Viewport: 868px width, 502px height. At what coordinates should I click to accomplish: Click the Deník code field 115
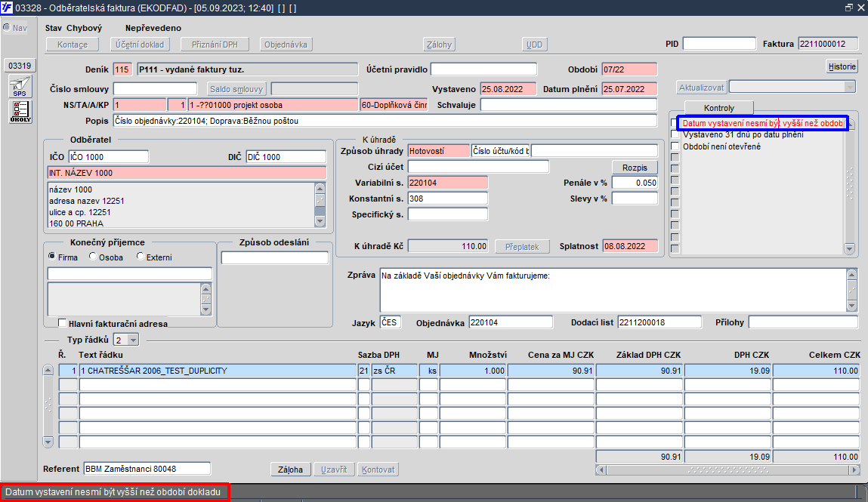122,69
